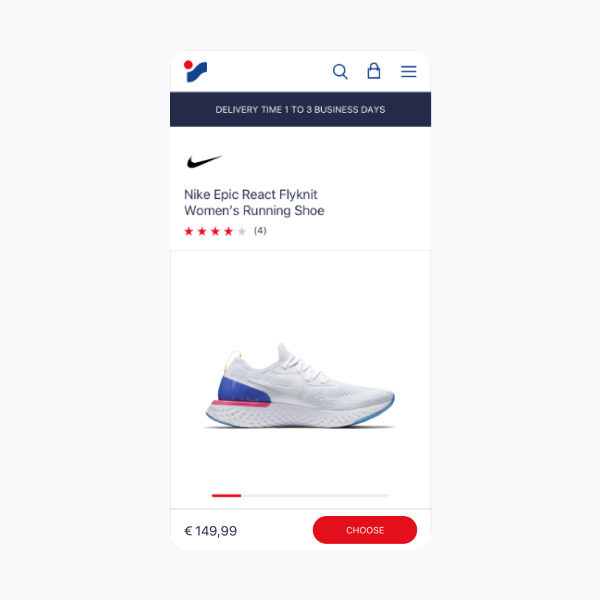Select the second red rating star
Screen dimensions: 600x600
202,231
